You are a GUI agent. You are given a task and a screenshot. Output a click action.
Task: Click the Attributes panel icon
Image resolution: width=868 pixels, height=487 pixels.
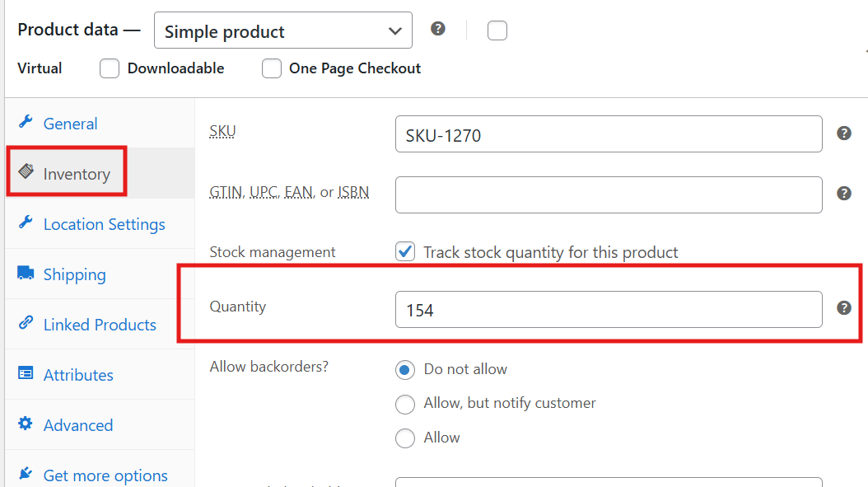26,374
